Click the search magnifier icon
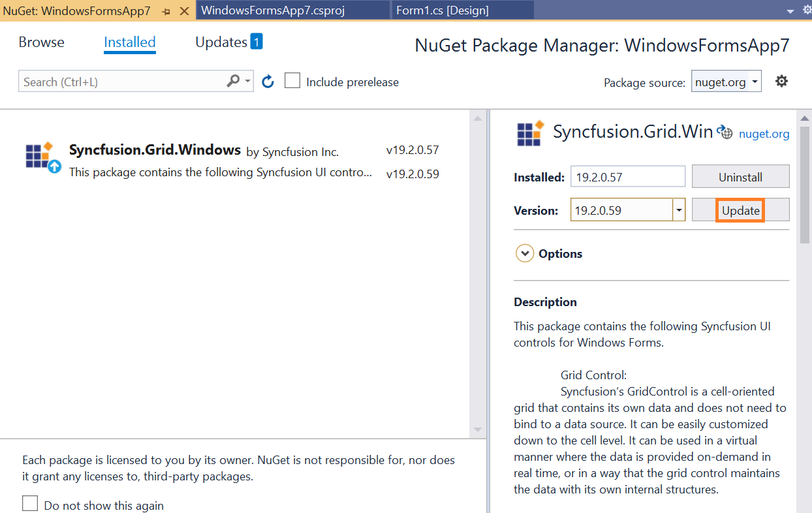The image size is (812, 513). [233, 81]
